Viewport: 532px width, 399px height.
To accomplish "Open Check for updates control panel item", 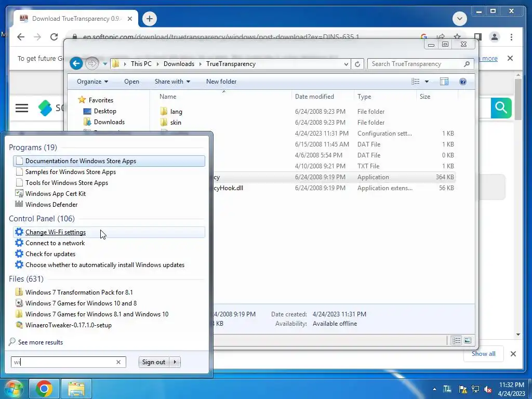I will (109, 254).
